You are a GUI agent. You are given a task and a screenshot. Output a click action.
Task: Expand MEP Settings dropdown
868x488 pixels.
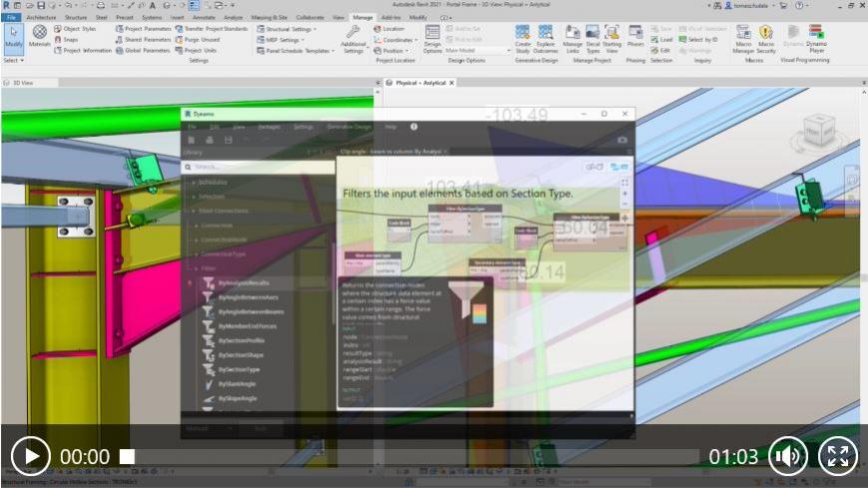280,39
